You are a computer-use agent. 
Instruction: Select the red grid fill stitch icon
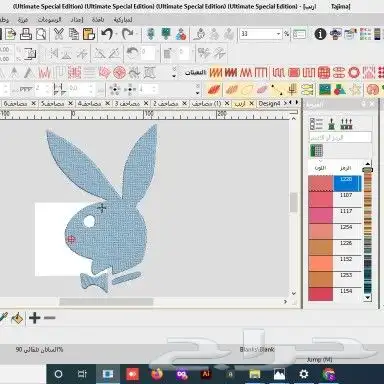click(x=324, y=72)
